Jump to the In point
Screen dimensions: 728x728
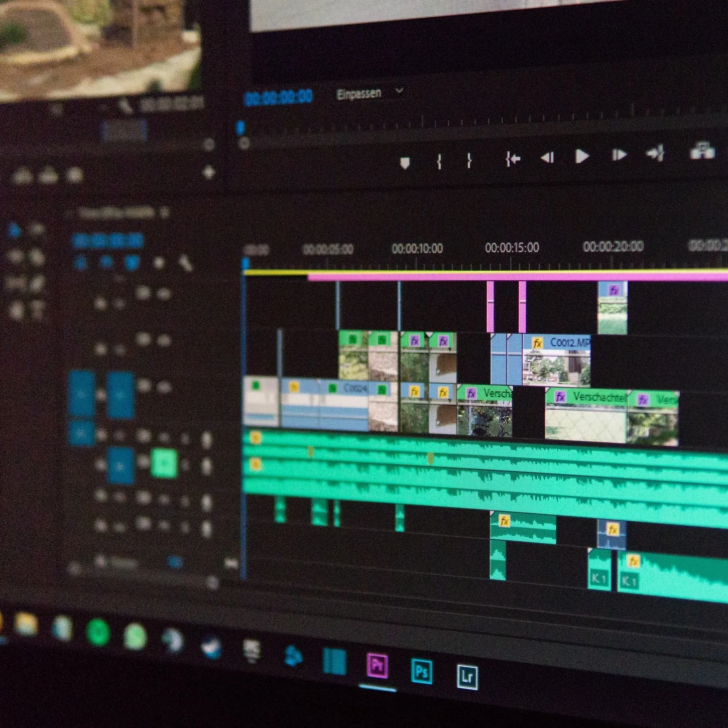(x=513, y=159)
